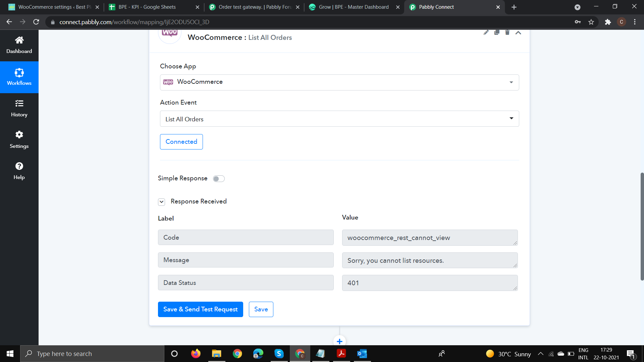Launch Firefox from the taskbar

coord(196,354)
